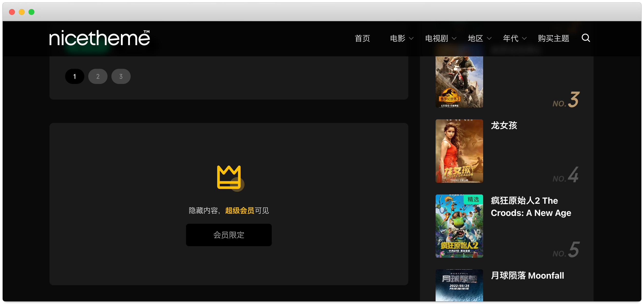Open the 月球陨落 poster thumbnail
Screen dimensions: 644x304
point(459,285)
